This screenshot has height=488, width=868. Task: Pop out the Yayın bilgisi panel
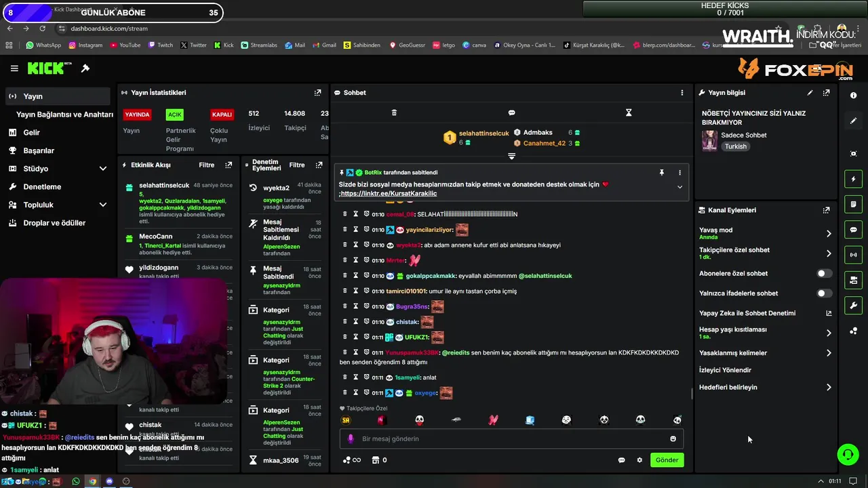click(x=826, y=93)
